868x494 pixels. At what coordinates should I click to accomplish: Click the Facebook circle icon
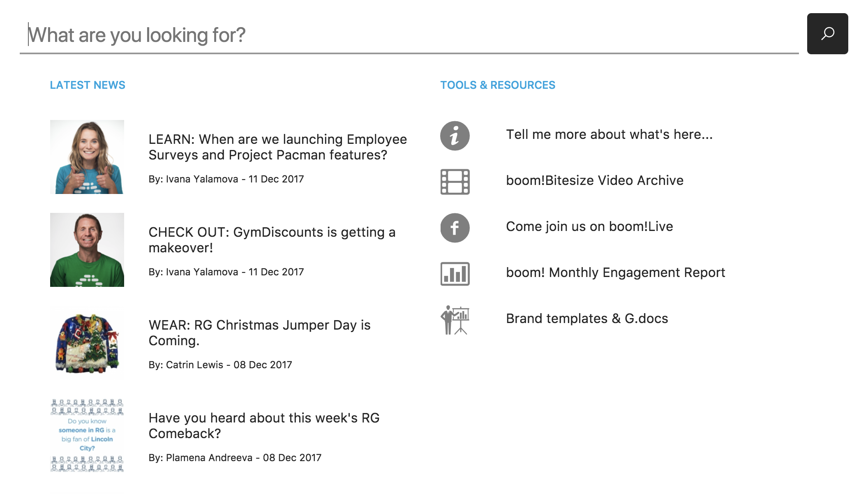coord(455,228)
